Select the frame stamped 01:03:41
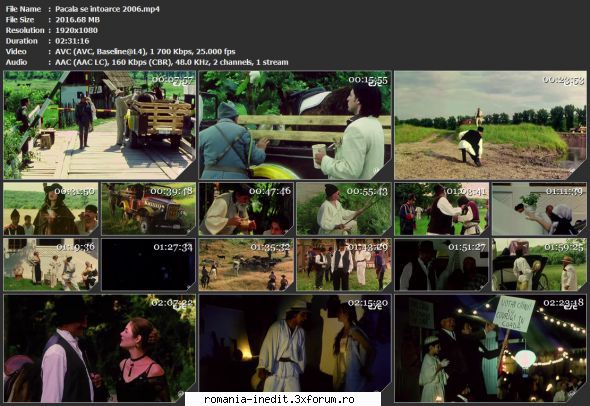The height and width of the screenshot is (406, 590). [x=442, y=209]
